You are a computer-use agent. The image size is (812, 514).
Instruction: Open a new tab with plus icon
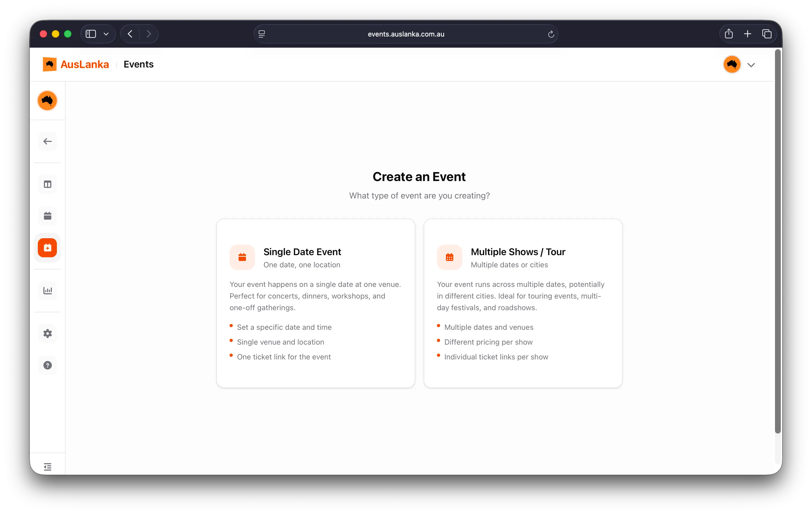coord(747,34)
